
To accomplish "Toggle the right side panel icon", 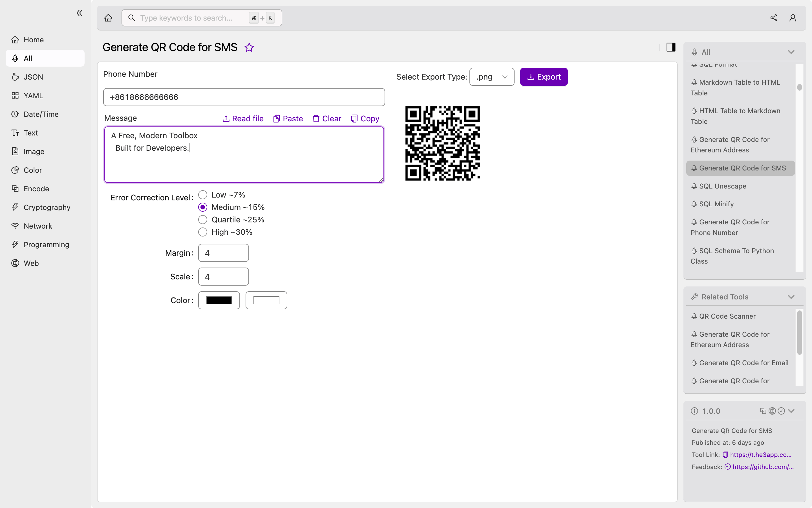I will point(671,47).
